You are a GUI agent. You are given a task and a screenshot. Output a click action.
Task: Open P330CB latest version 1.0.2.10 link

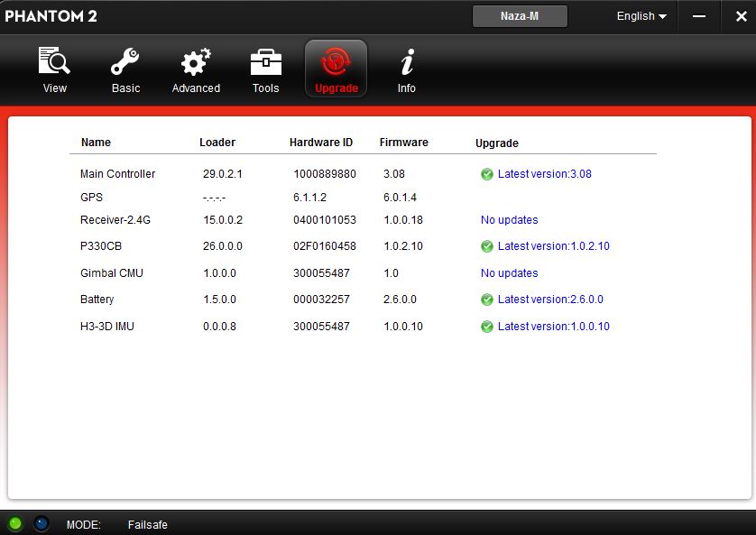coord(553,246)
